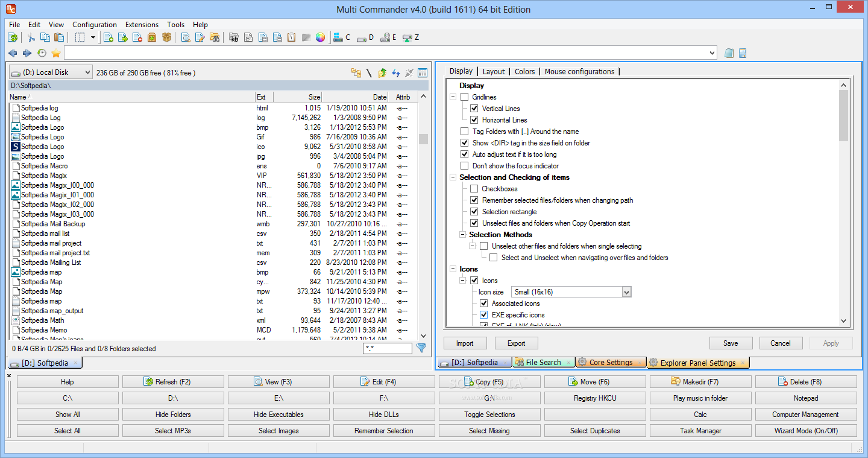Click the new file icon with green plus
The image size is (868, 458).
click(108, 37)
